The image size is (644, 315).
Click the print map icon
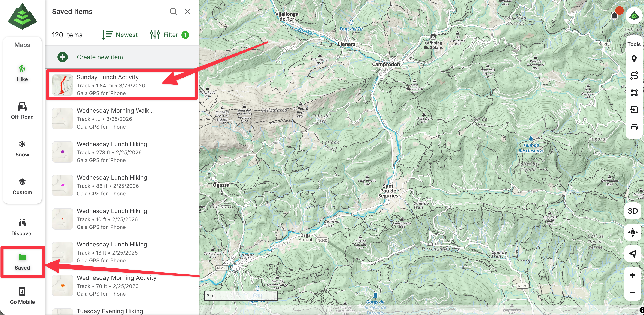pos(634,127)
